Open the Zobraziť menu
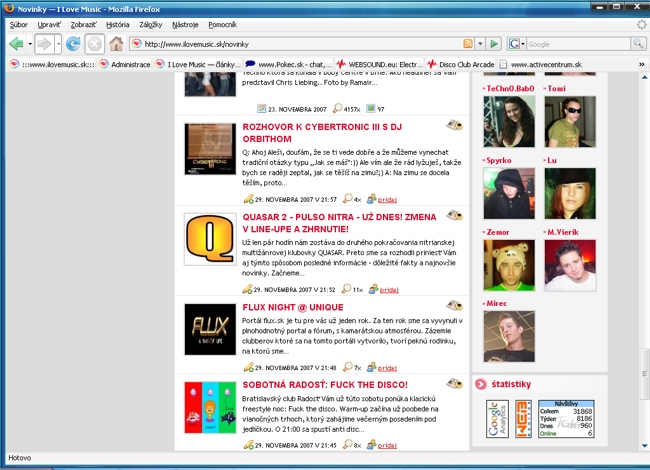The image size is (650, 470). (x=83, y=24)
